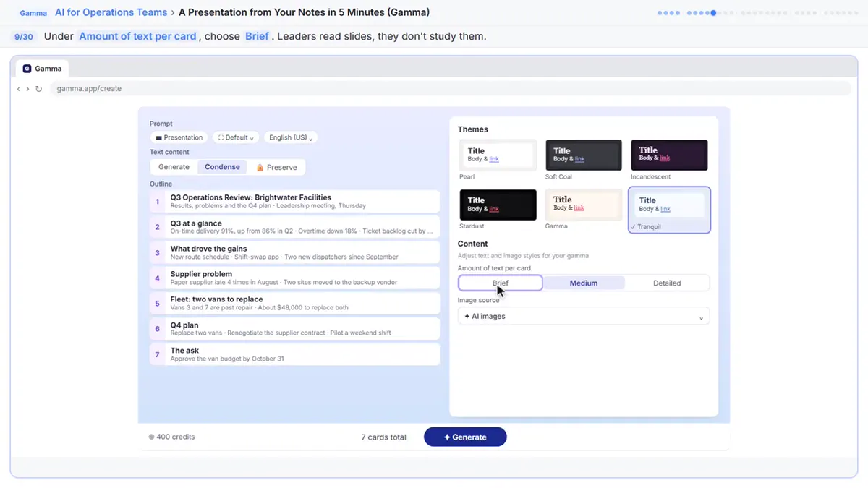Open the Presentation format chip
Image resolution: width=868 pixels, height=488 pixels.
[x=179, y=137]
